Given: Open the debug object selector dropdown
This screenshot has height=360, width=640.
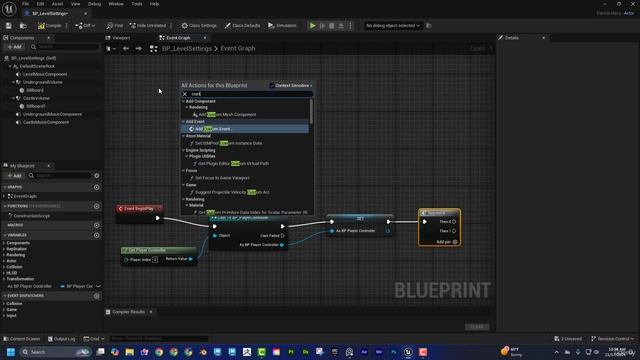Looking at the screenshot, I should click(392, 26).
